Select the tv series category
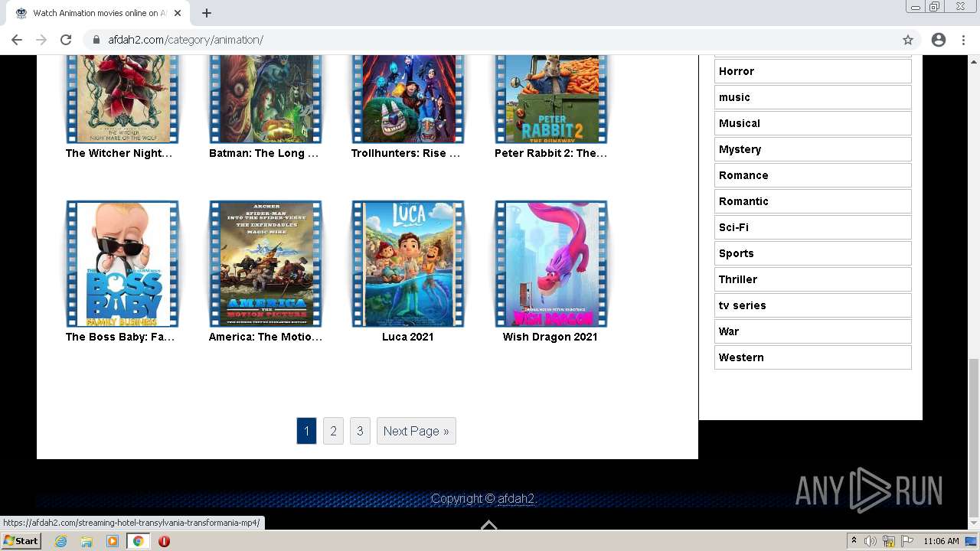The image size is (980, 551). (813, 305)
